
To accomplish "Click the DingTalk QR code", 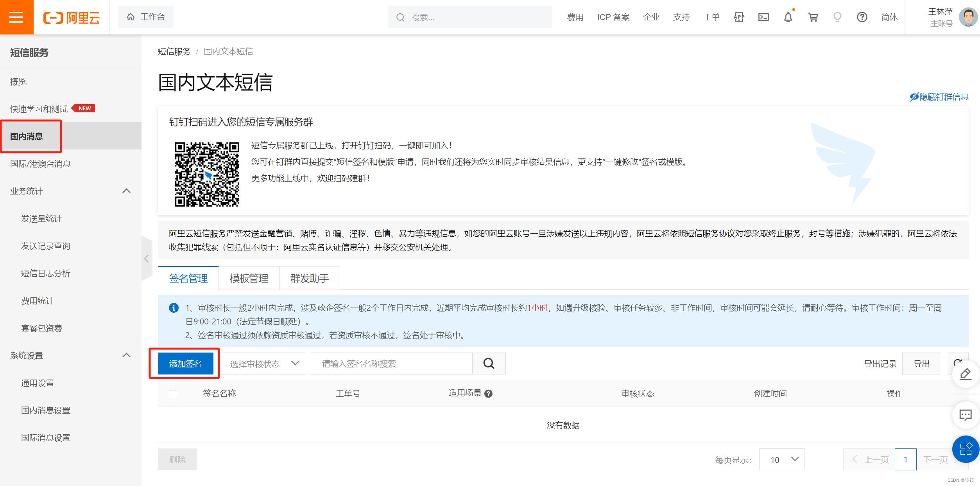I will pos(207,174).
